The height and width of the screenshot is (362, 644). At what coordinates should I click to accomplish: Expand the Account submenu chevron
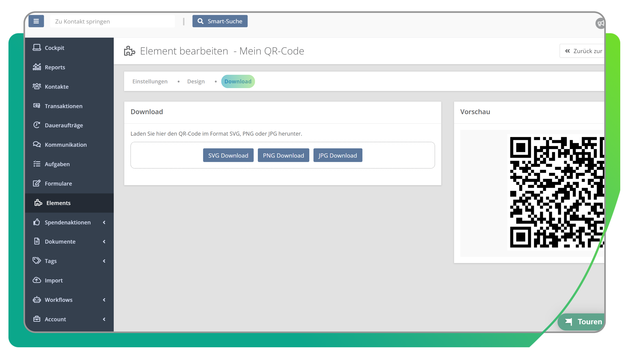point(104,319)
